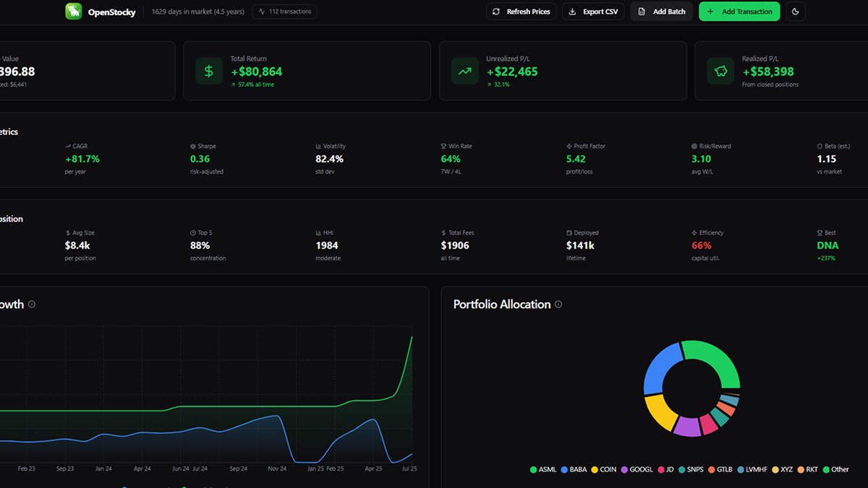
Task: Click the plus icon on Add Transaction button
Action: [x=712, y=12]
